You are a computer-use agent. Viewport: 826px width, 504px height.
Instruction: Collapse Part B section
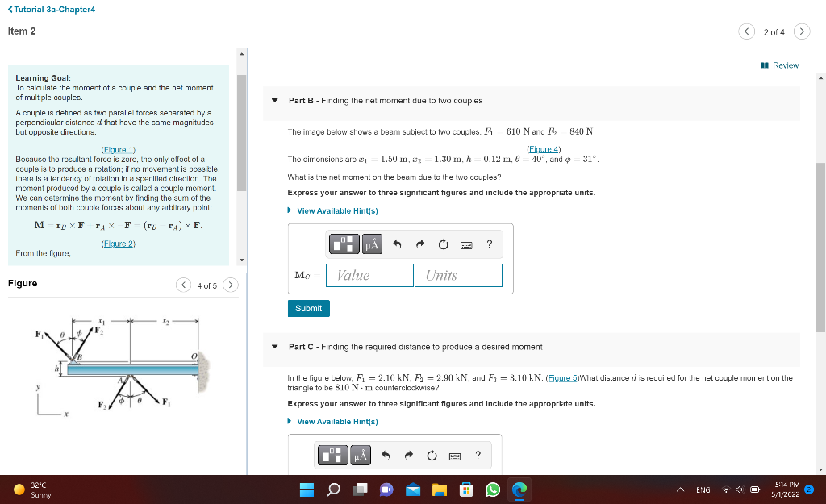tap(275, 100)
